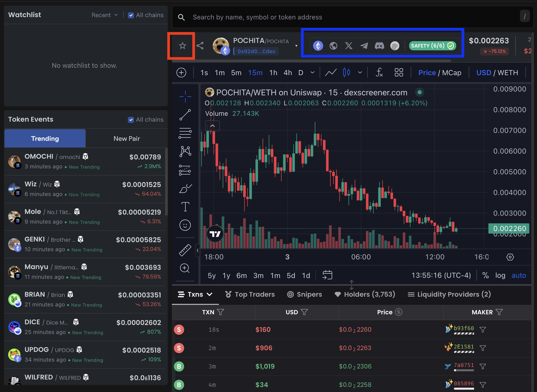537x392 pixels.
Task: Switch to the New Pair tab
Action: (127, 139)
